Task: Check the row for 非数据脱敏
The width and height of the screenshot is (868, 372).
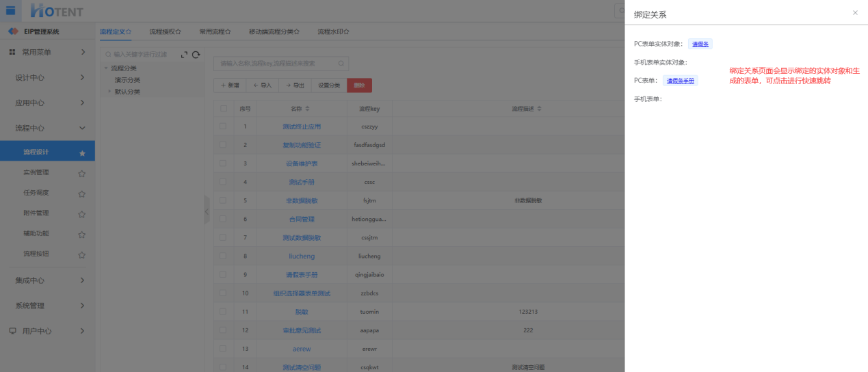Action: click(223, 200)
